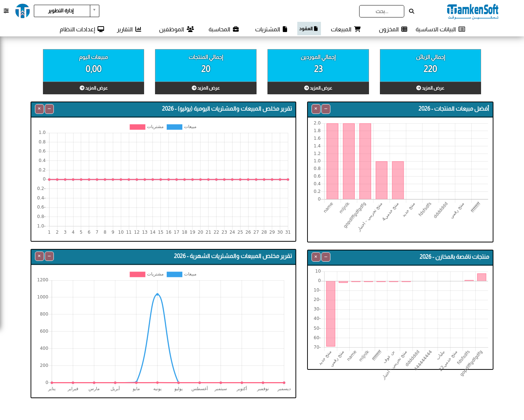This screenshot has height=420, width=524.
Task: Open the sliders settings icon at top-left
Action: tap(6, 11)
